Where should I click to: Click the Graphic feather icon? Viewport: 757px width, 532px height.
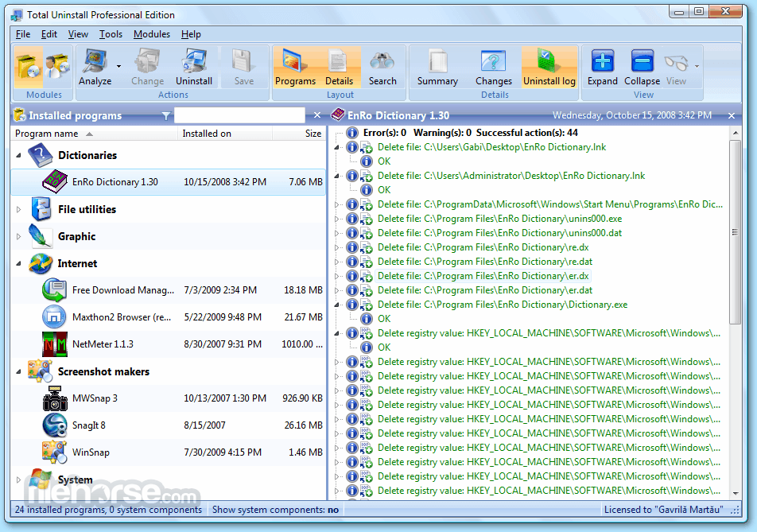pyautogui.click(x=40, y=236)
